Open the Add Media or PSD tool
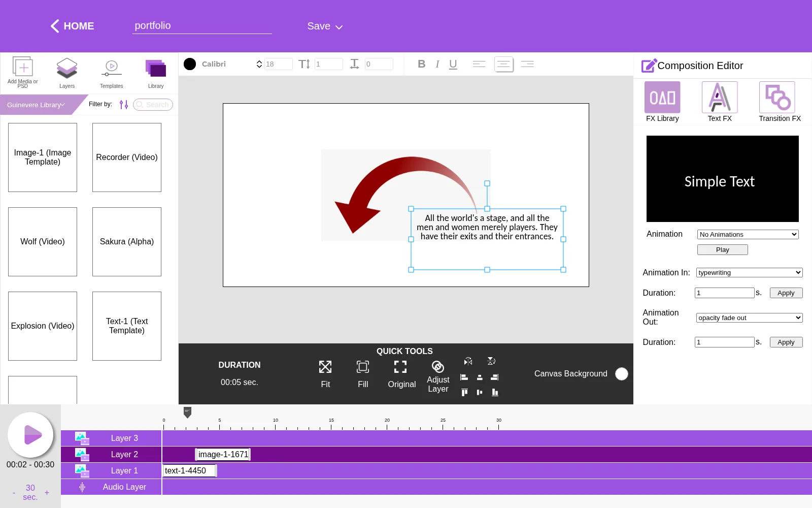 23,72
